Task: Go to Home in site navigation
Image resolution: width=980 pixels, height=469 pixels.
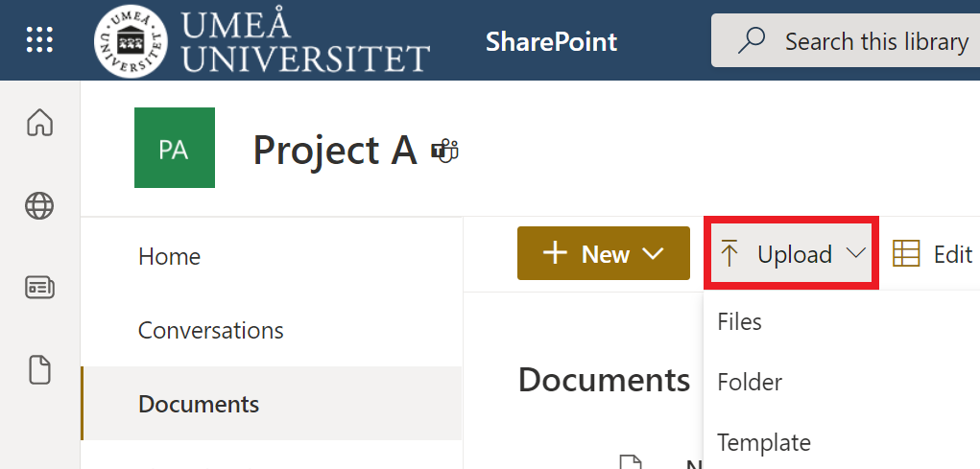Action: [169, 256]
